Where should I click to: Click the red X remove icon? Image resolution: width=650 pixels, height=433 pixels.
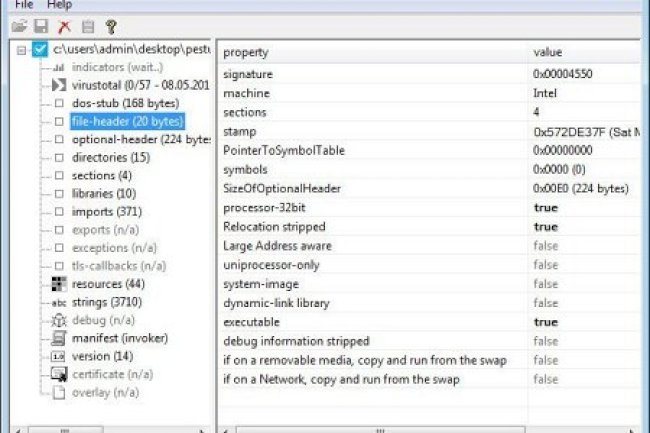(64, 26)
